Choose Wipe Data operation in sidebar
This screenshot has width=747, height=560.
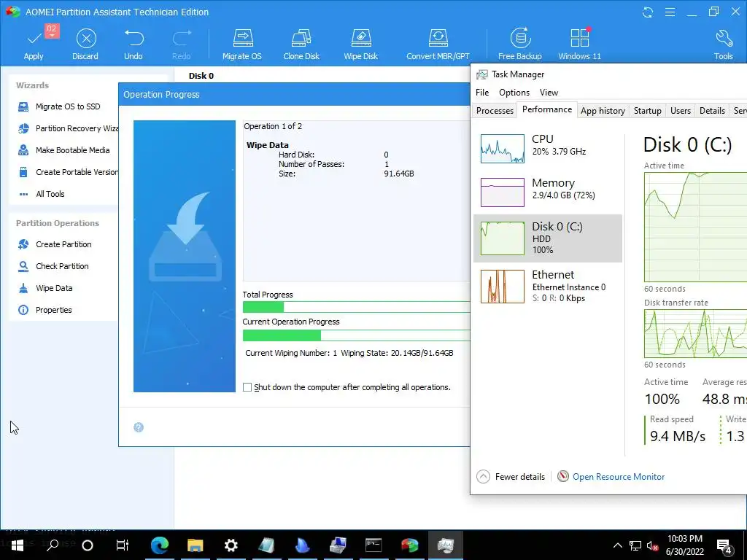(45, 288)
